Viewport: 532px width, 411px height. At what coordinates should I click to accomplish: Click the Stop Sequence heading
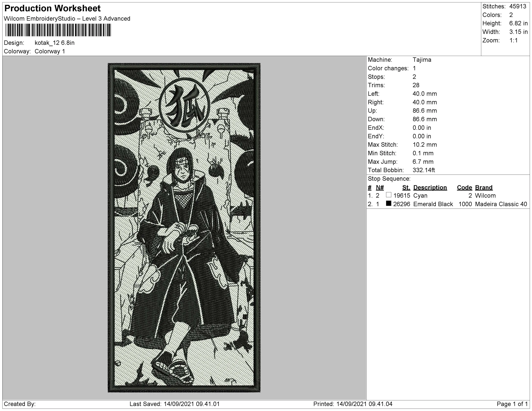[x=389, y=179]
